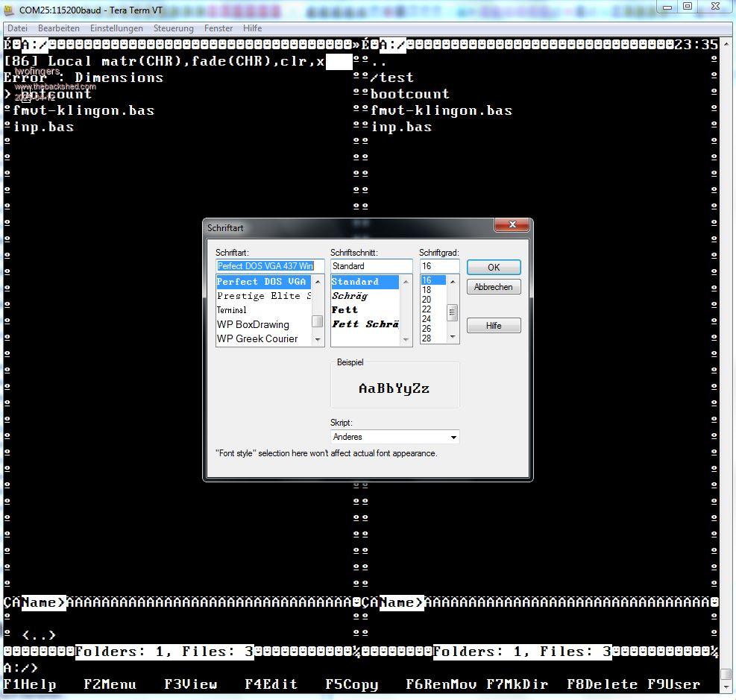Select the WP BoxDrawing font
This screenshot has height=700, width=736.
pos(253,324)
